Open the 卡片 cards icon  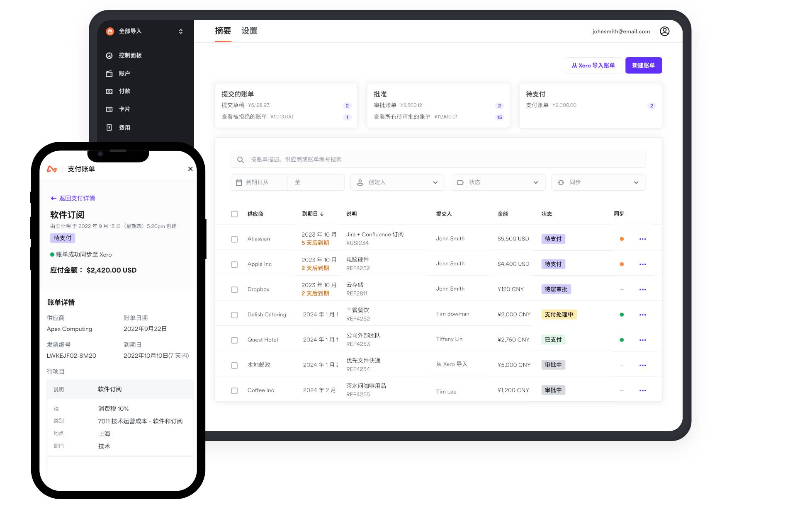[x=109, y=109]
